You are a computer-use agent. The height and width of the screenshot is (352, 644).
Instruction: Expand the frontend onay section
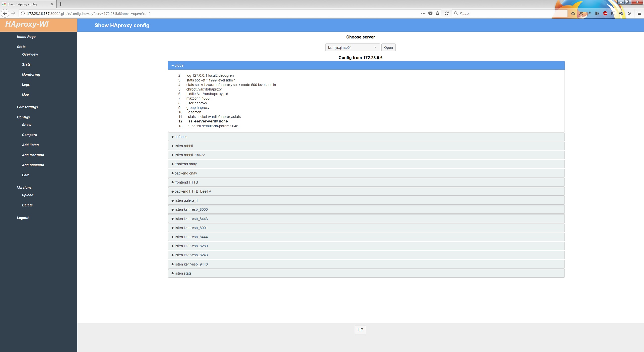(x=366, y=164)
